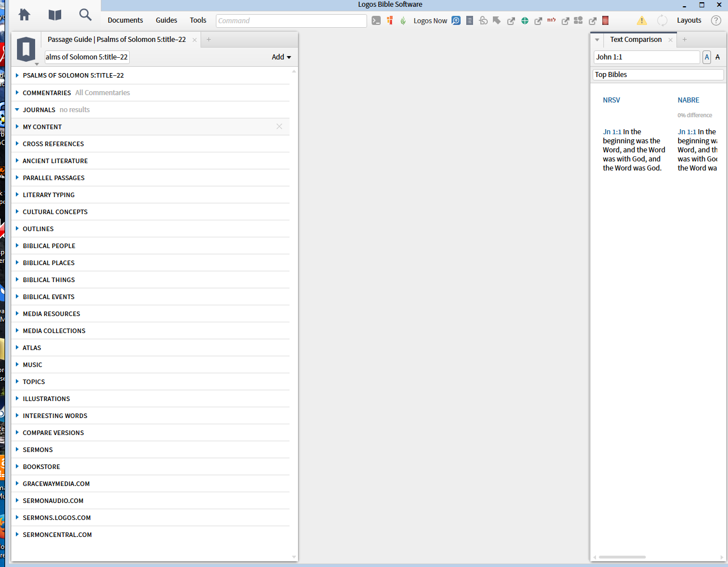Open the Help question mark icon

click(x=716, y=20)
